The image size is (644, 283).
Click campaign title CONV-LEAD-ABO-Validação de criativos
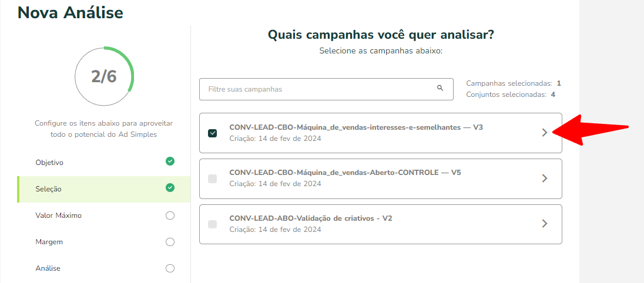pyautogui.click(x=310, y=218)
